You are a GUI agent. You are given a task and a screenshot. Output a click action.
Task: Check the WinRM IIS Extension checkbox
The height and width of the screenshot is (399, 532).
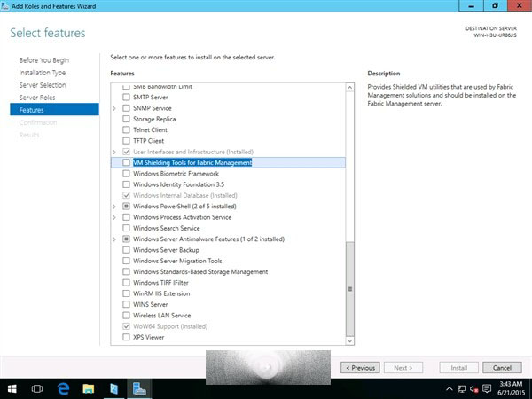pyautogui.click(x=126, y=293)
